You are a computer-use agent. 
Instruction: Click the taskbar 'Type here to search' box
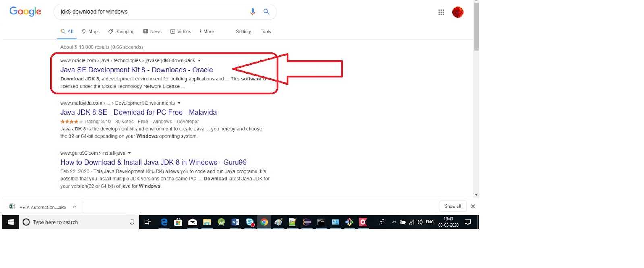point(79,222)
